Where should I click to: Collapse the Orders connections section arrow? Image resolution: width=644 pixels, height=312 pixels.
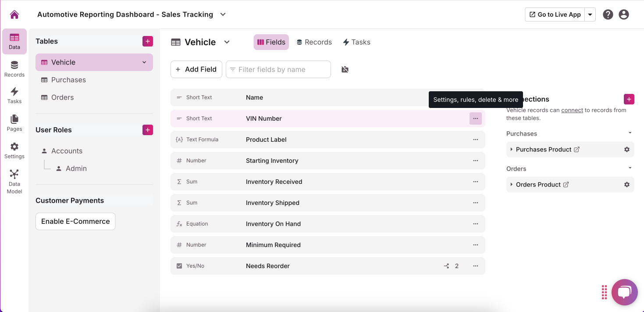tap(630, 168)
